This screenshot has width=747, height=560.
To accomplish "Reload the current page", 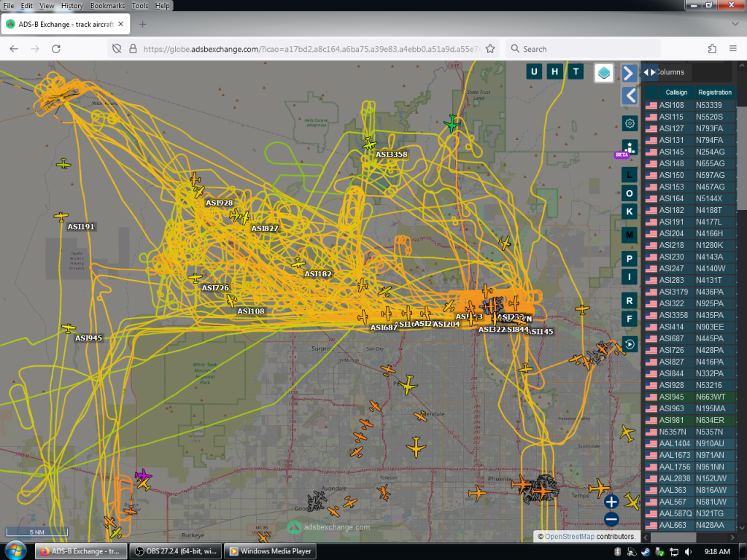I will point(56,49).
